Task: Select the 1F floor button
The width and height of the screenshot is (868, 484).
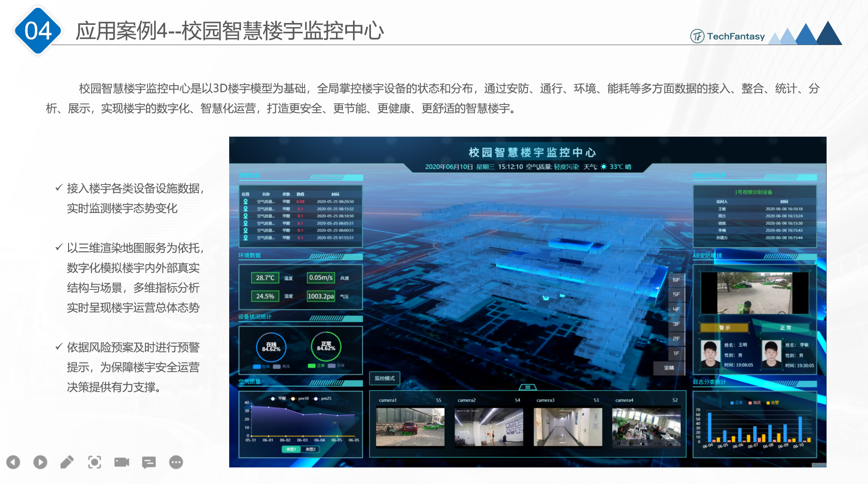Action: [x=676, y=353]
